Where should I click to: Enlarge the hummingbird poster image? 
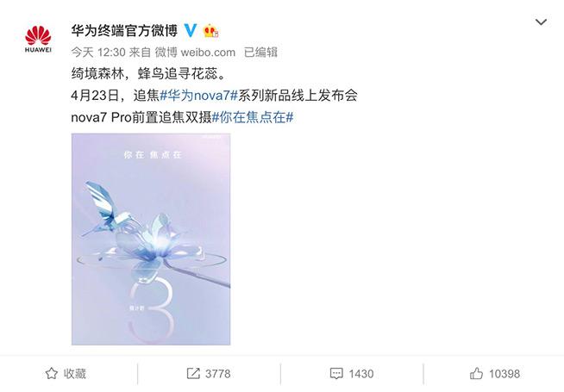151,240
